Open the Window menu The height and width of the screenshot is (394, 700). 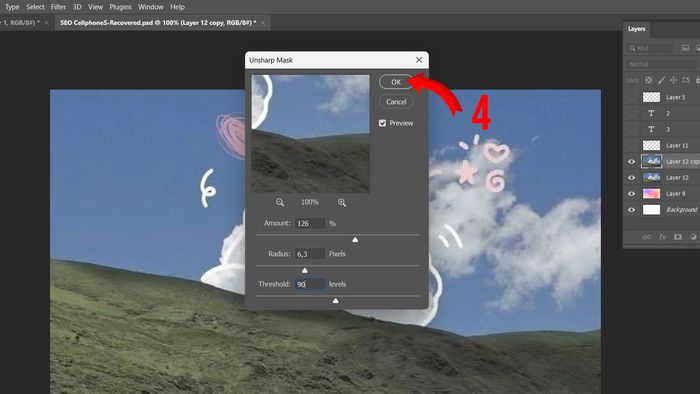pyautogui.click(x=150, y=7)
